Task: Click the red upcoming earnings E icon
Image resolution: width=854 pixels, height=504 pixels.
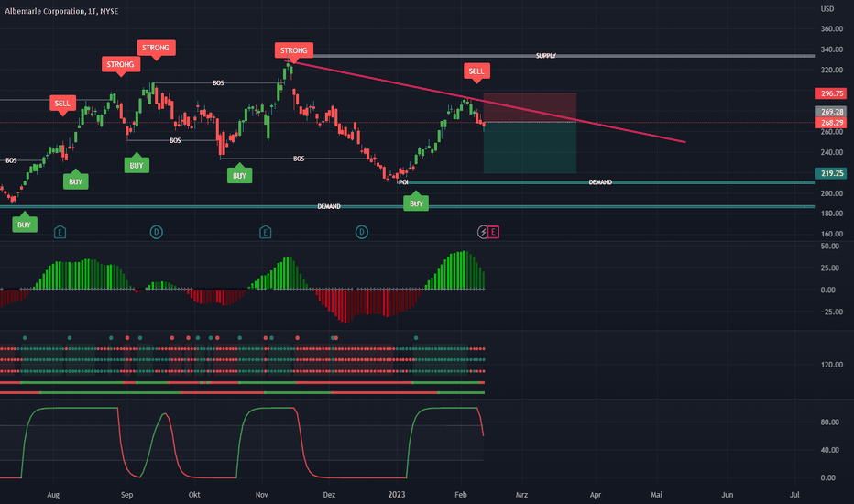Action: tap(493, 233)
